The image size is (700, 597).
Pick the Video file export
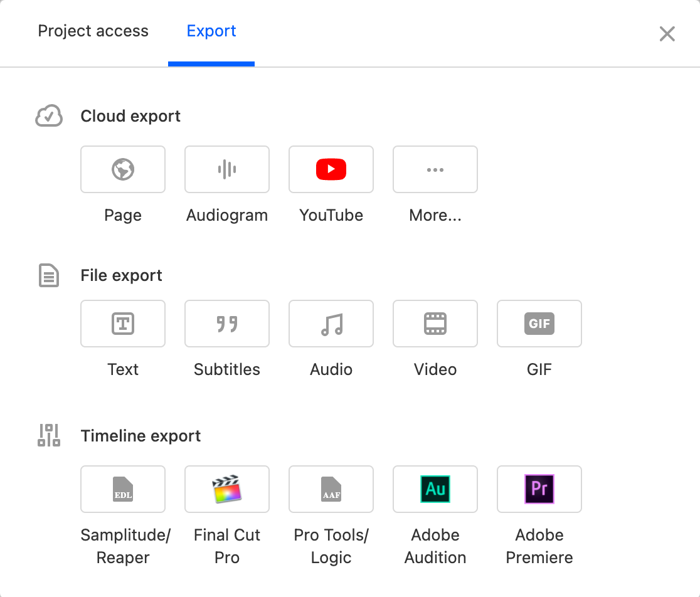click(435, 324)
